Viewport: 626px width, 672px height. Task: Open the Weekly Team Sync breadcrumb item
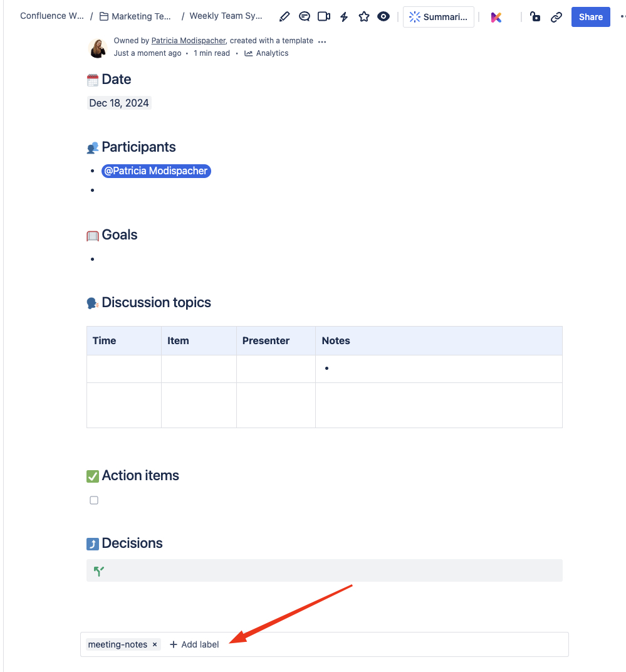(x=226, y=16)
